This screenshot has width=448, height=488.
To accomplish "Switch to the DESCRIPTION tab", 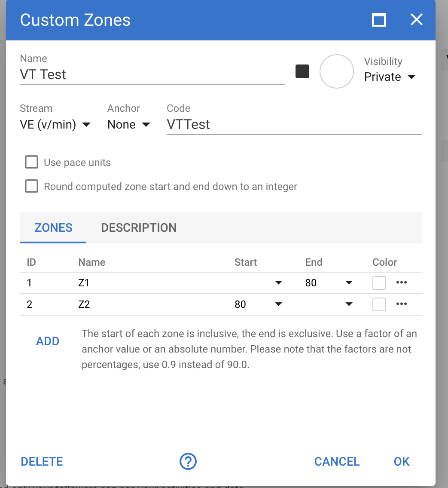I will pos(139,227).
